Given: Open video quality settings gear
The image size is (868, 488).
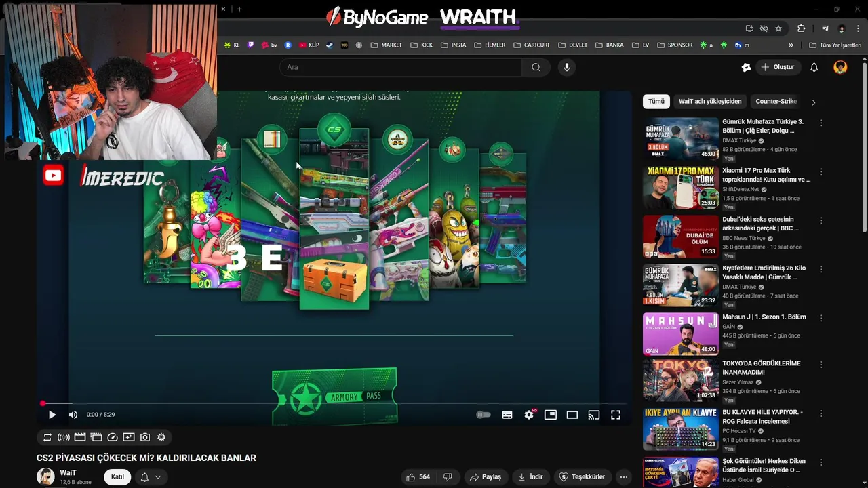Looking at the screenshot, I should pos(529,415).
